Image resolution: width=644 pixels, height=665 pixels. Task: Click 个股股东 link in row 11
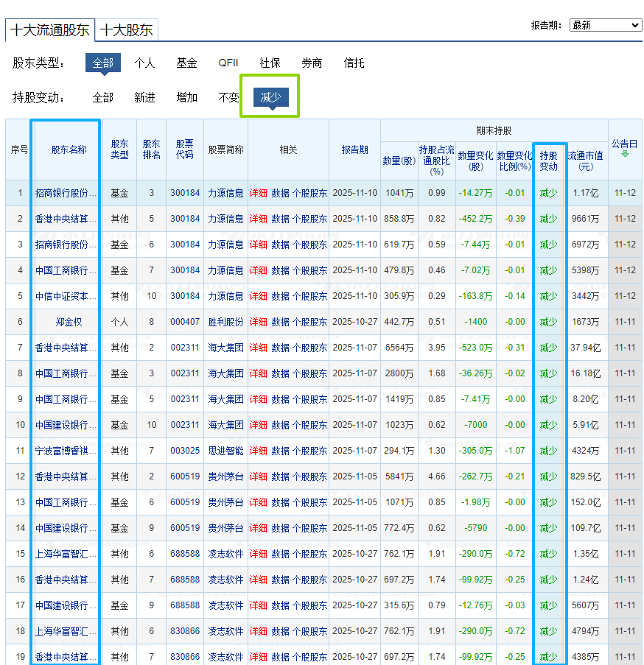pyautogui.click(x=310, y=451)
